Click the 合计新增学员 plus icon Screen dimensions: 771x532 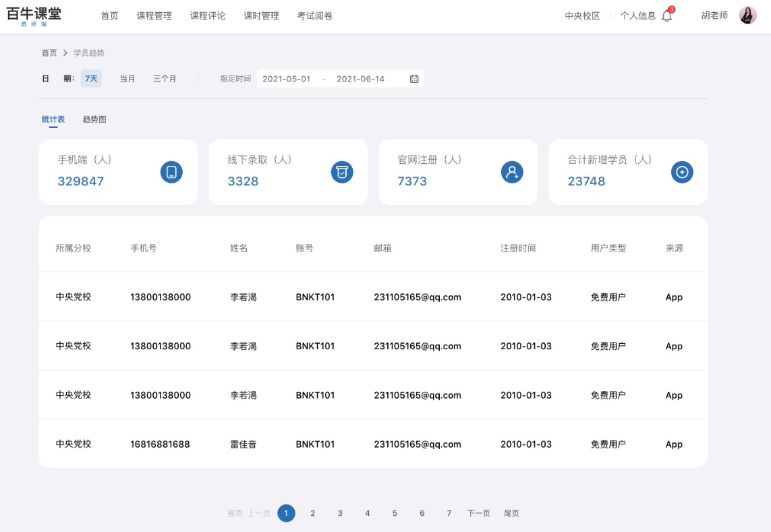[682, 172]
